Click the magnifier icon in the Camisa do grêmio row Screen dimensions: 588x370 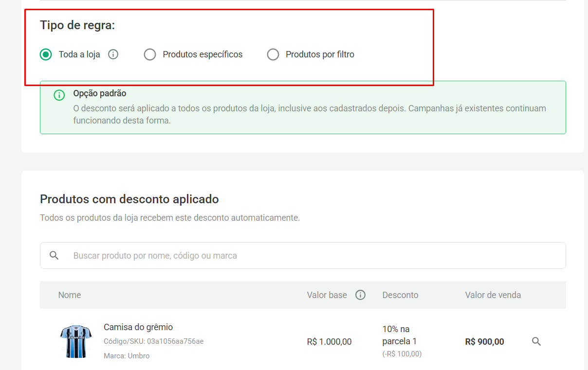click(536, 341)
